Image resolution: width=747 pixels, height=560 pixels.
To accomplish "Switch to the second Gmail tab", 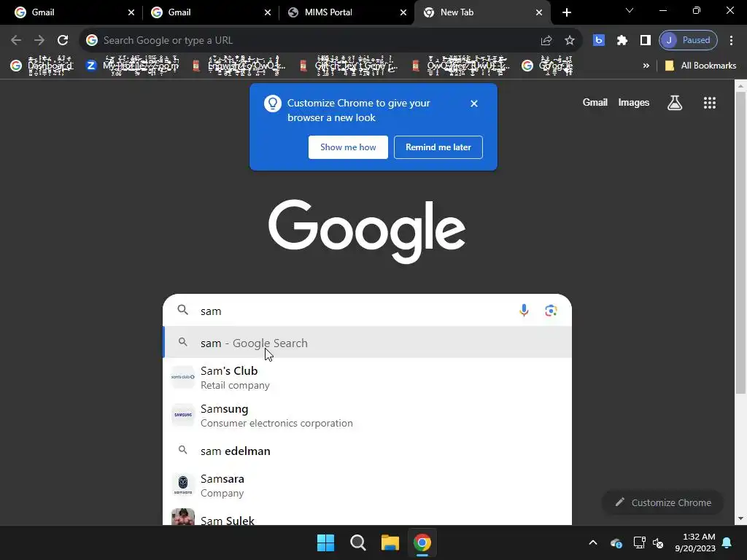I will point(210,12).
